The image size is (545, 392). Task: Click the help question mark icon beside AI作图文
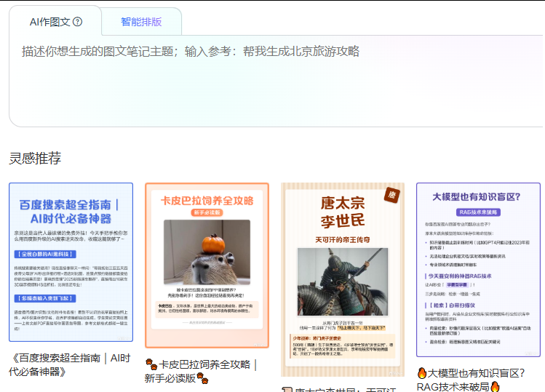click(78, 22)
